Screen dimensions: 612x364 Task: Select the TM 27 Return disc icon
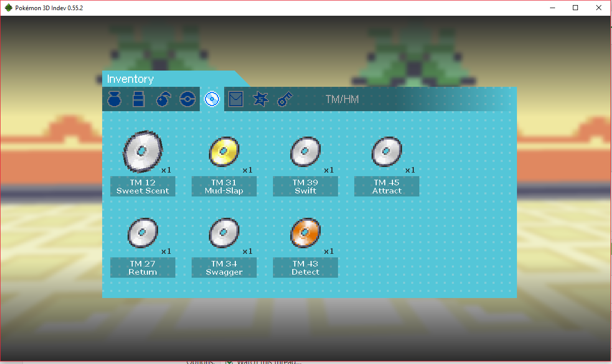143,233
